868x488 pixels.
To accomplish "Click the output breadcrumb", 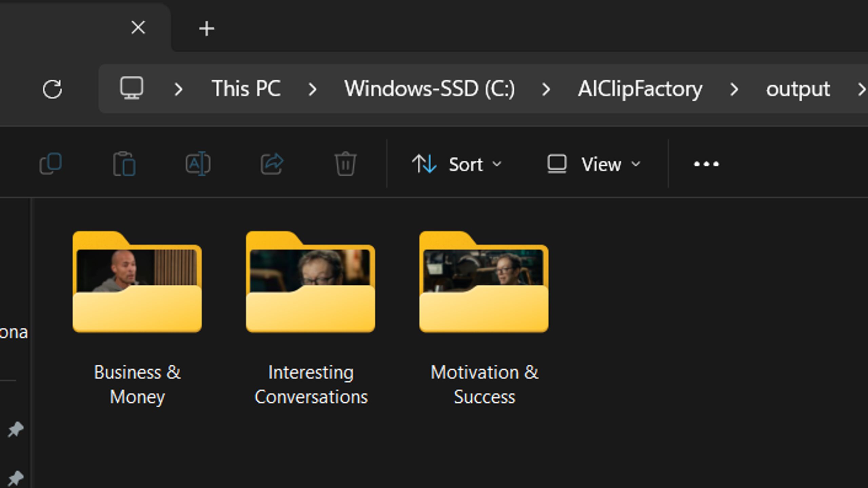I will tap(798, 89).
